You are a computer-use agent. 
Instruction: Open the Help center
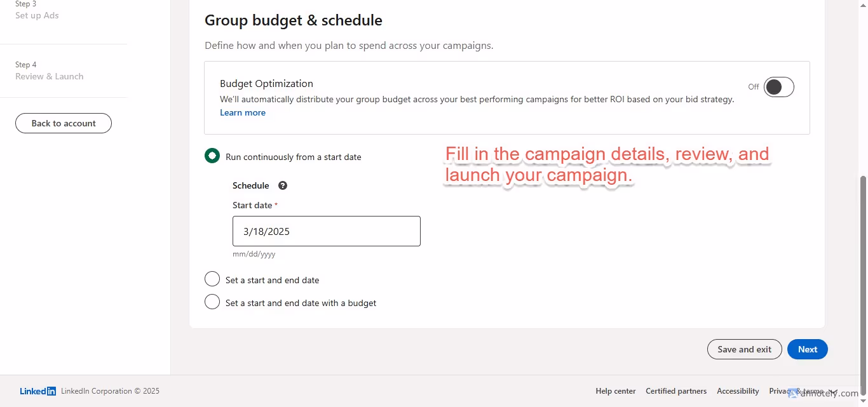click(615, 391)
